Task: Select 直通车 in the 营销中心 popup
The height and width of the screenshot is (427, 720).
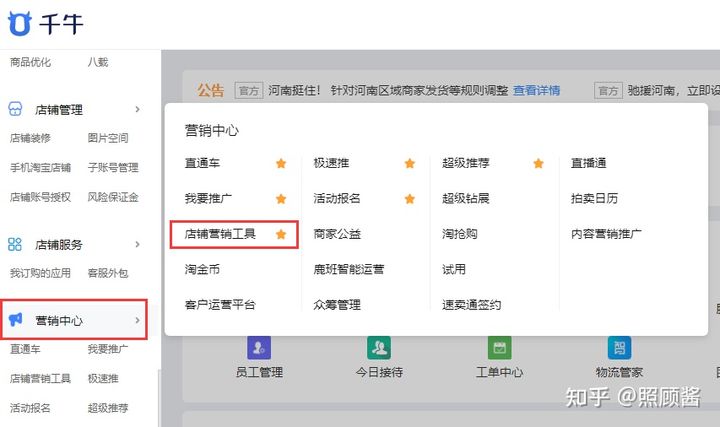Action: (202, 163)
